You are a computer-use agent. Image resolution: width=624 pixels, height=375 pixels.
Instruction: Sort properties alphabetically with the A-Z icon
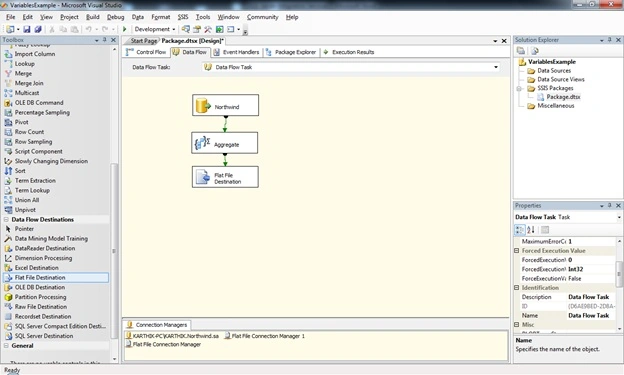(x=531, y=230)
